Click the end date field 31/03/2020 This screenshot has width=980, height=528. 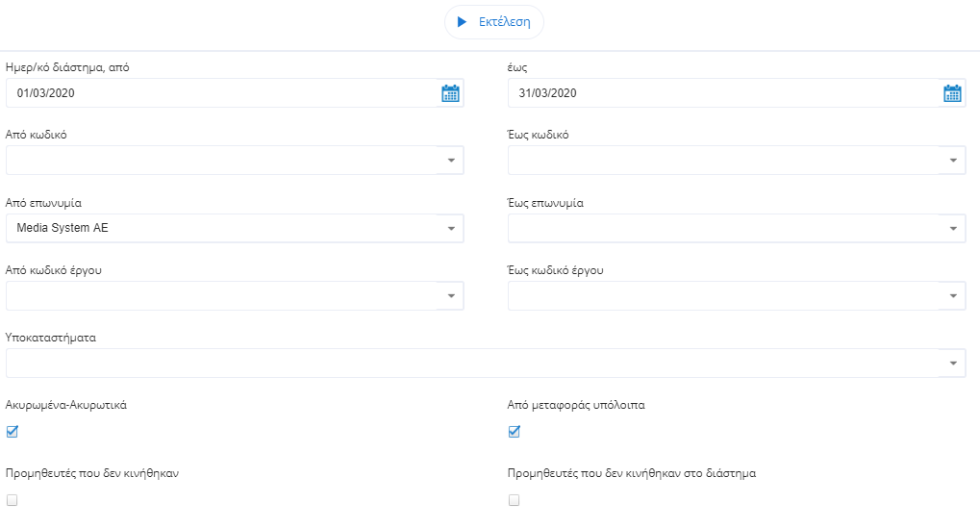pos(721,93)
